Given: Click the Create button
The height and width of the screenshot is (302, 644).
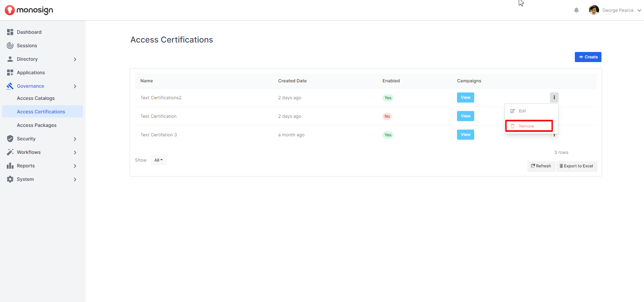Looking at the screenshot, I should tap(588, 57).
